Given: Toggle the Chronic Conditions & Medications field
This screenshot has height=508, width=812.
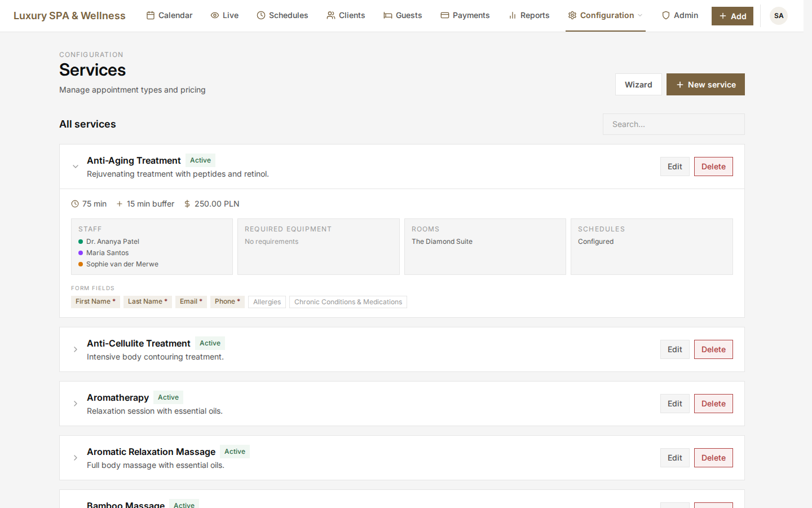Looking at the screenshot, I should tap(348, 301).
